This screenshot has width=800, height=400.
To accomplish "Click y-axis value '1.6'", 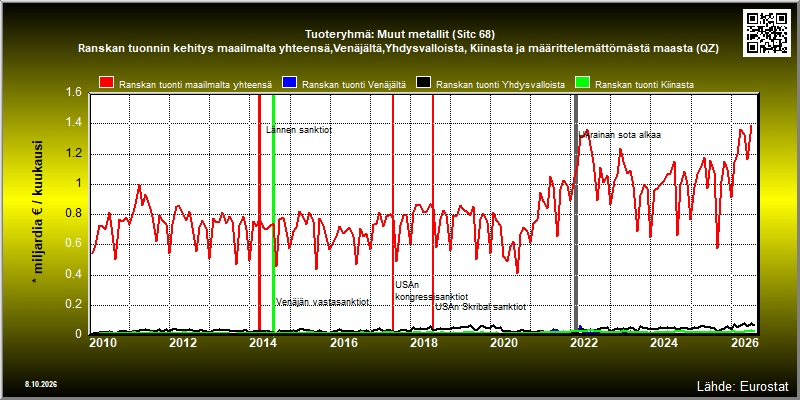I will tap(74, 92).
